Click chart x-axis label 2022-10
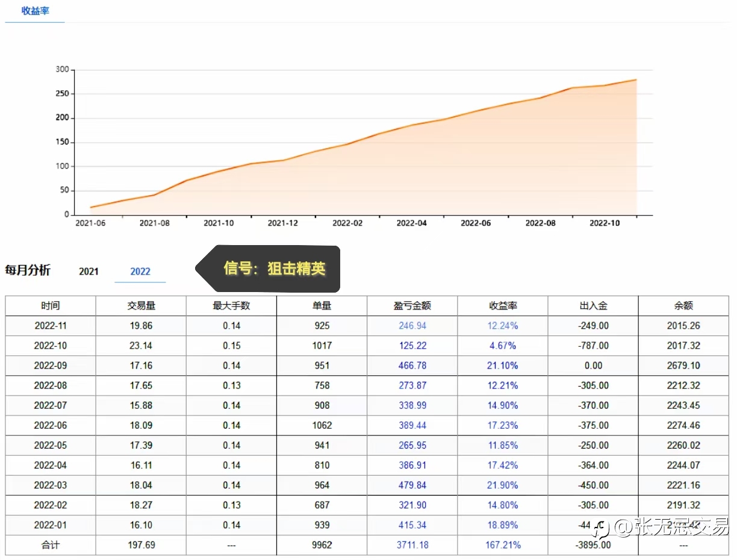This screenshot has height=560, width=737. pos(605,223)
